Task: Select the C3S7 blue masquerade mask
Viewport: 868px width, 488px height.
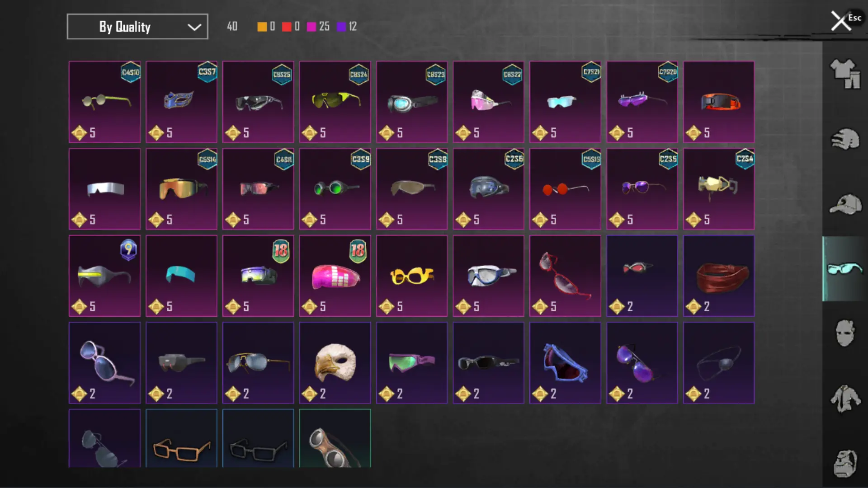Action: (181, 102)
